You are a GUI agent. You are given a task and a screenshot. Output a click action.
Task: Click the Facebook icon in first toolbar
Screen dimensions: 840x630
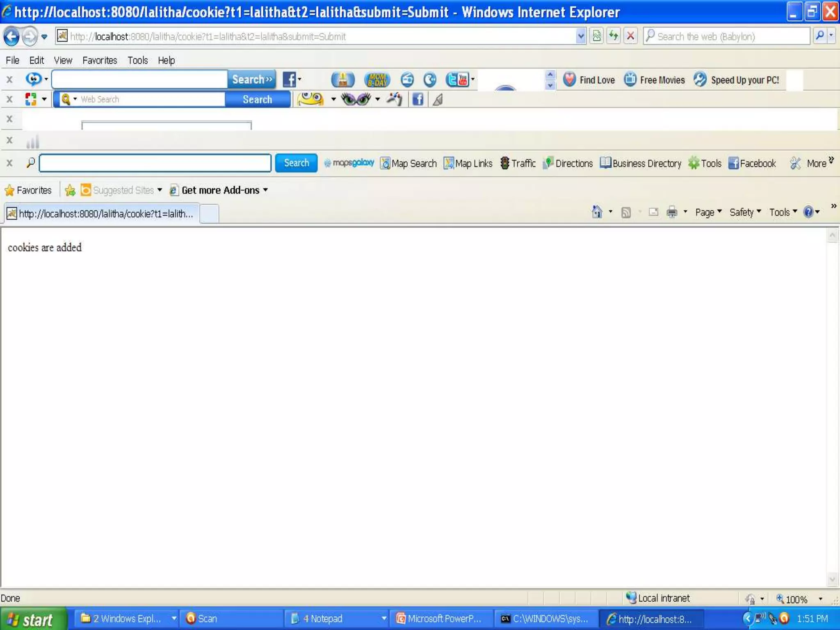click(x=290, y=80)
